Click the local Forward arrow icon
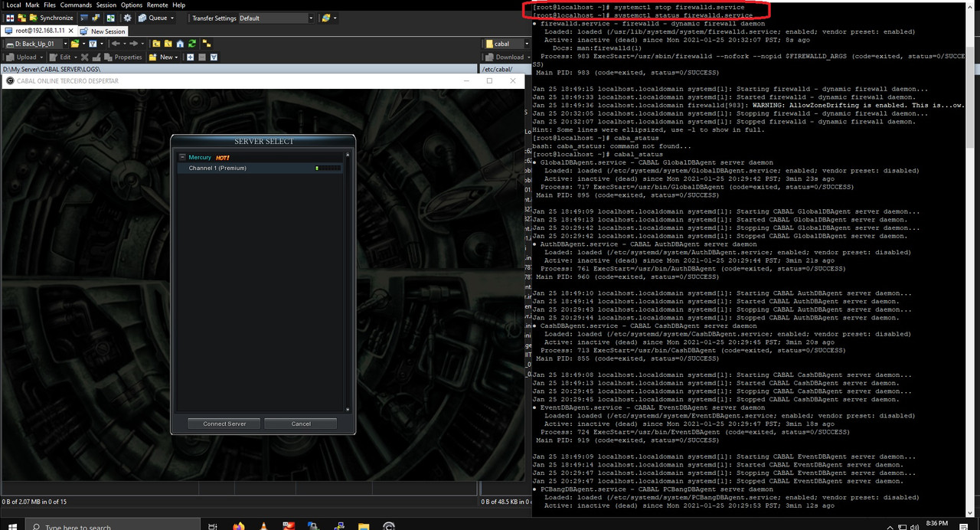The image size is (980, 530). [132, 44]
